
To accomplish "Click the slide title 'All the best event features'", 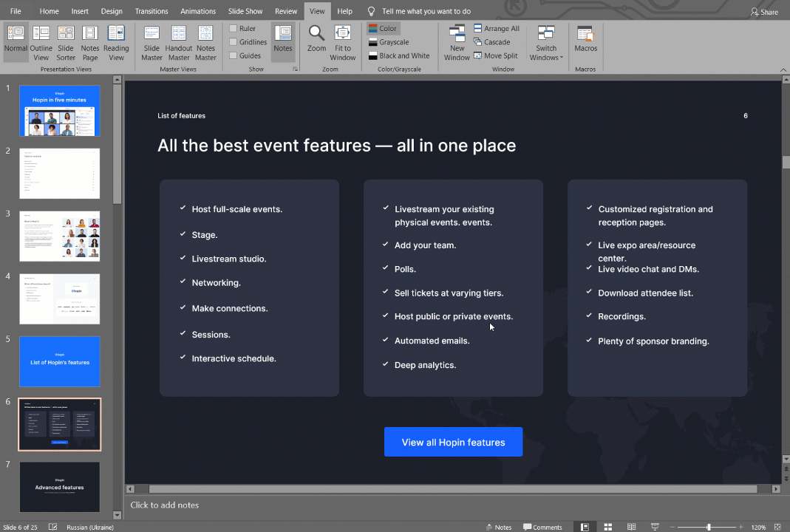I will click(336, 146).
